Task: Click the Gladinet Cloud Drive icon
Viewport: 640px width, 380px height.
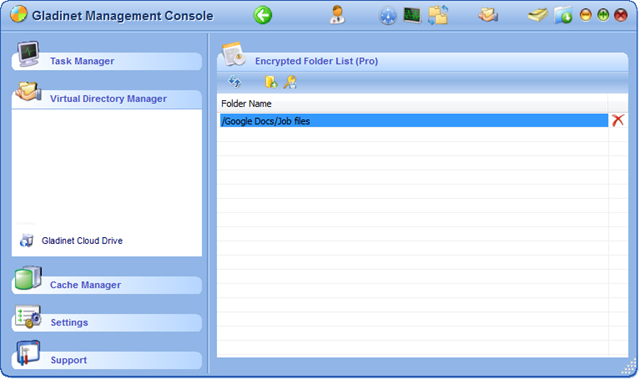Action: (27, 240)
